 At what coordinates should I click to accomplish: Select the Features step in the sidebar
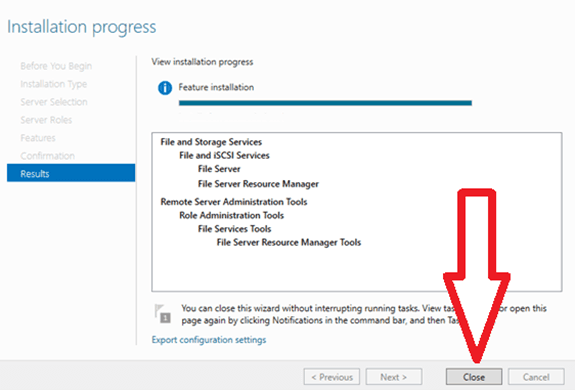[38, 138]
